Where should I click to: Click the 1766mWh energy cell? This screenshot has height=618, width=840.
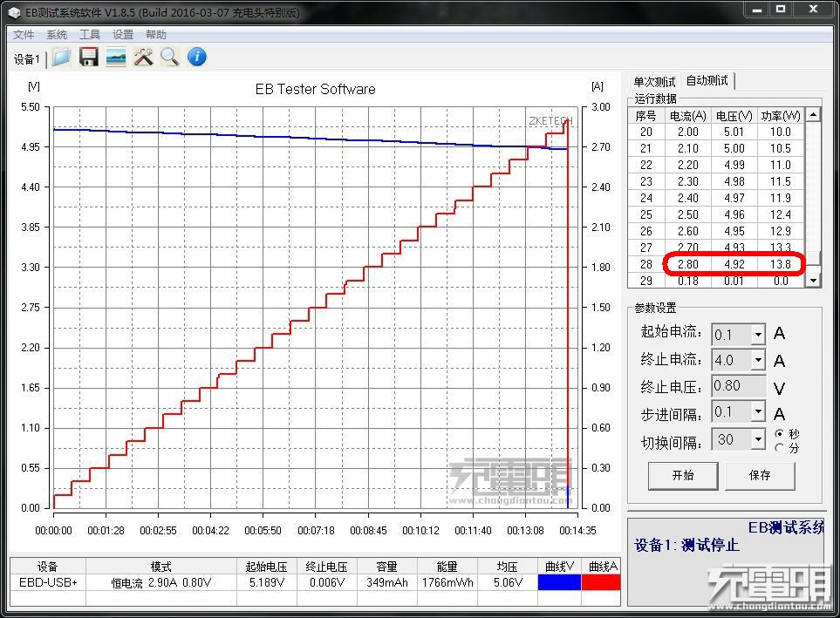[x=447, y=582]
